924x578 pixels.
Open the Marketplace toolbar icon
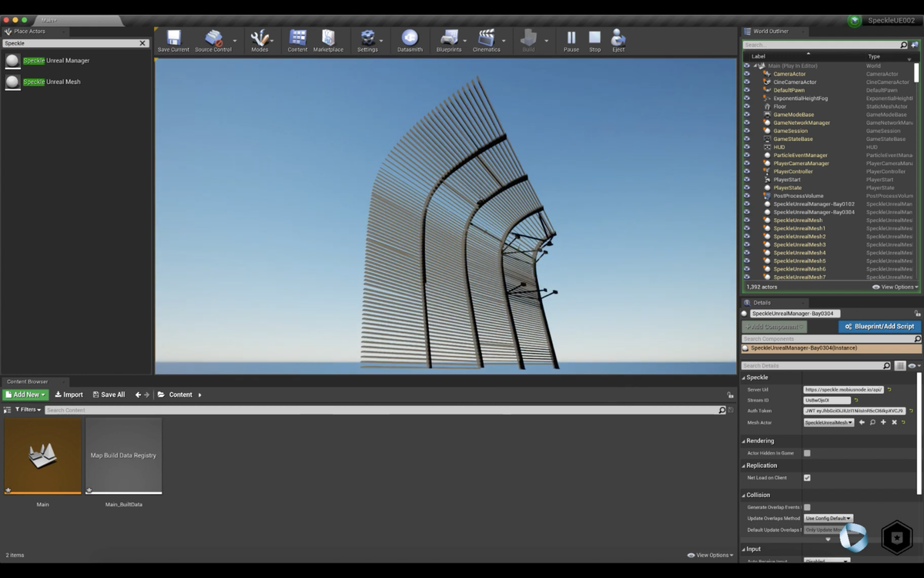click(328, 41)
